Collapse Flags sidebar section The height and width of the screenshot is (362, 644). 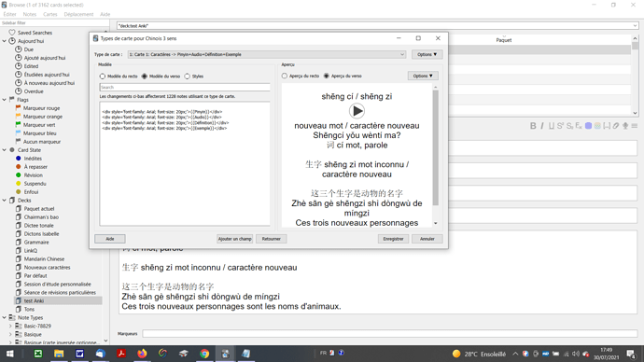click(5, 100)
